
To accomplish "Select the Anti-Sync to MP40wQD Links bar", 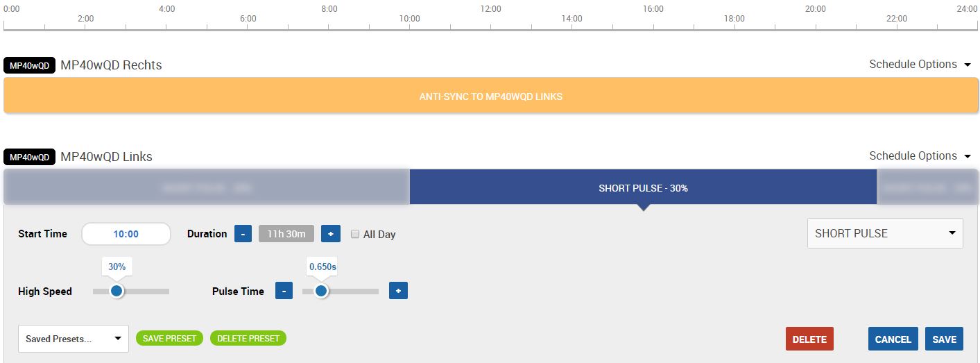I will point(490,96).
